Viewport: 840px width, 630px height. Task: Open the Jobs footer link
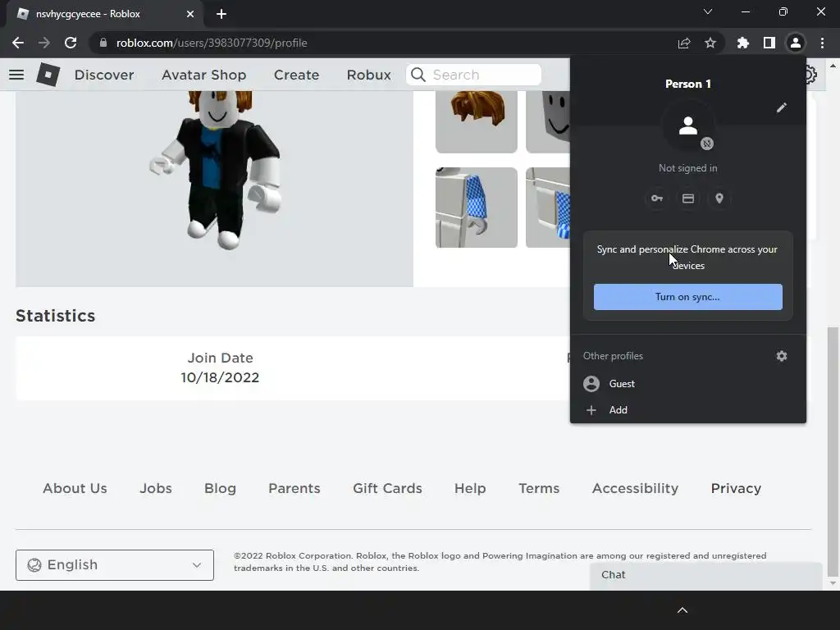pyautogui.click(x=156, y=489)
